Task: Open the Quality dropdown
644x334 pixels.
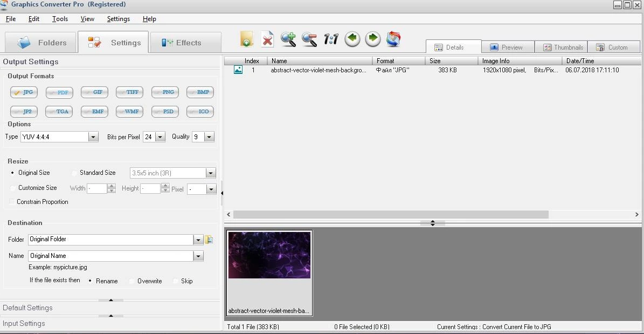Action: coord(209,137)
